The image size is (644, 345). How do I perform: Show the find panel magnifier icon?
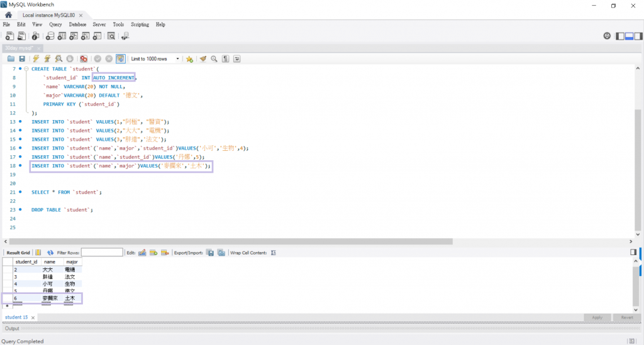[214, 58]
